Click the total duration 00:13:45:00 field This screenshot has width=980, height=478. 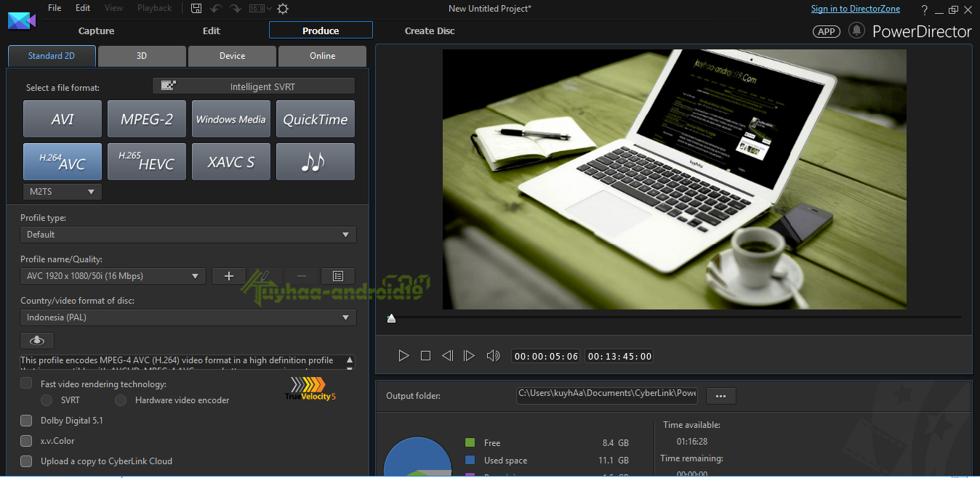[619, 356]
